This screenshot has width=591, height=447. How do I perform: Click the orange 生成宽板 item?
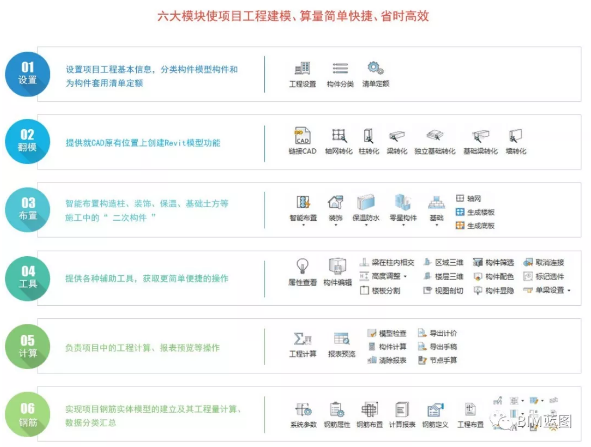click(x=475, y=226)
